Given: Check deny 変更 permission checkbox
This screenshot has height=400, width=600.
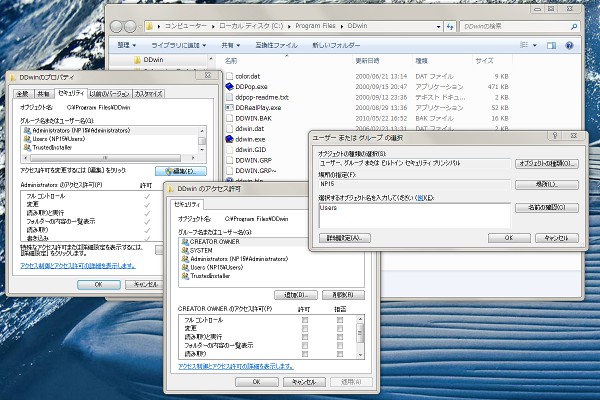Looking at the screenshot, I should (340, 328).
